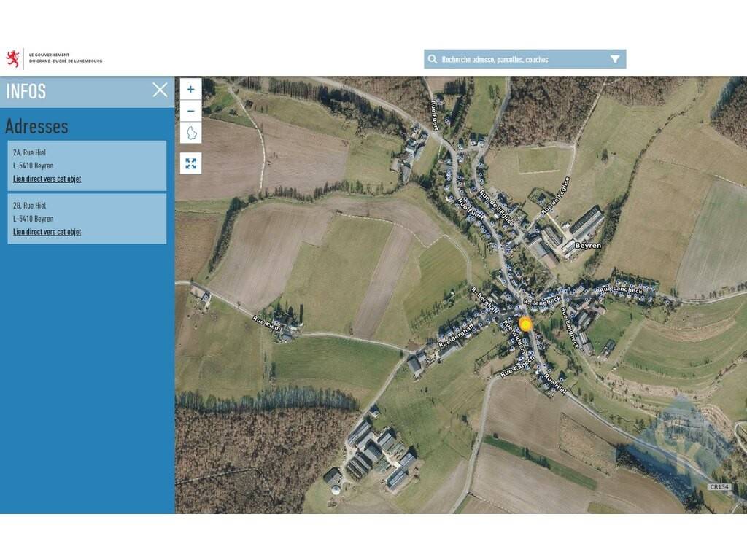Screen dimensions: 747x560
Task: Click the red lion government logo
Action: 12,58
